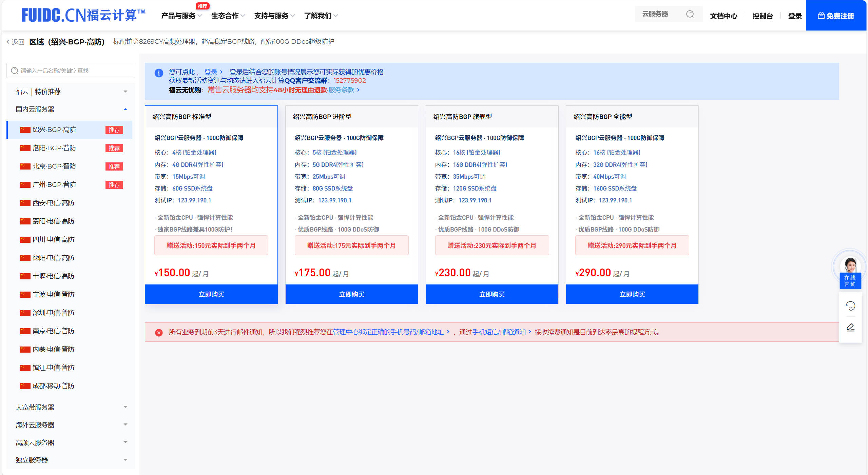Click the refresh circular arrow floating icon
868x475 pixels.
850,306
